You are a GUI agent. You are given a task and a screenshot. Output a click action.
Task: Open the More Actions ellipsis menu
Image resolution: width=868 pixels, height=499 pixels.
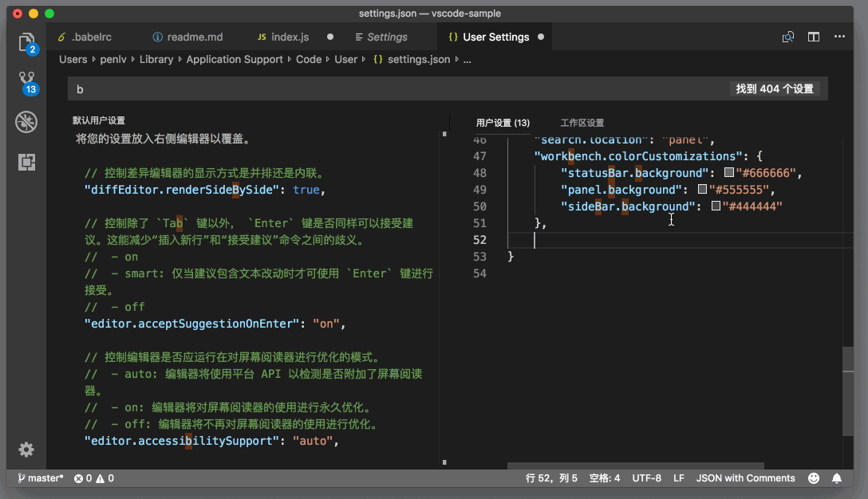click(839, 37)
